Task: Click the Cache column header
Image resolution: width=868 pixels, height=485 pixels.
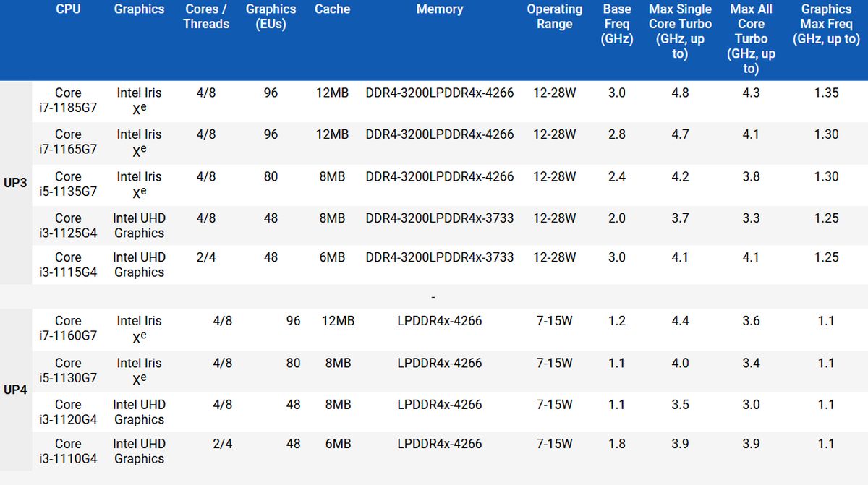Action: coord(332,9)
